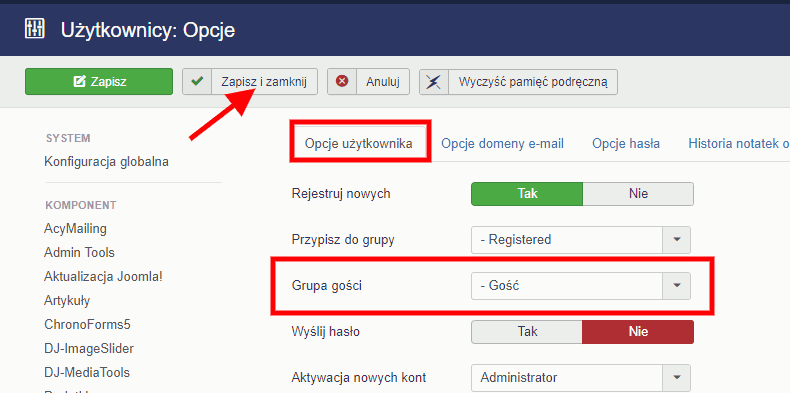Image resolution: width=790 pixels, height=393 pixels.
Task: Open ChronoForms5 component options
Action: click(x=88, y=324)
